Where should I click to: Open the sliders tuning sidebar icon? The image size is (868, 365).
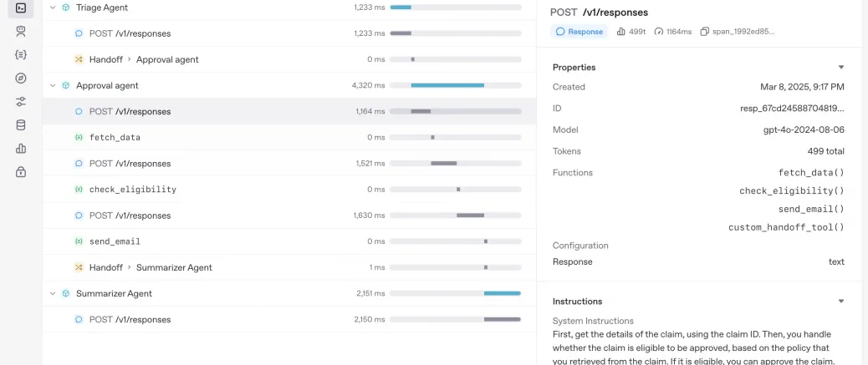click(21, 101)
